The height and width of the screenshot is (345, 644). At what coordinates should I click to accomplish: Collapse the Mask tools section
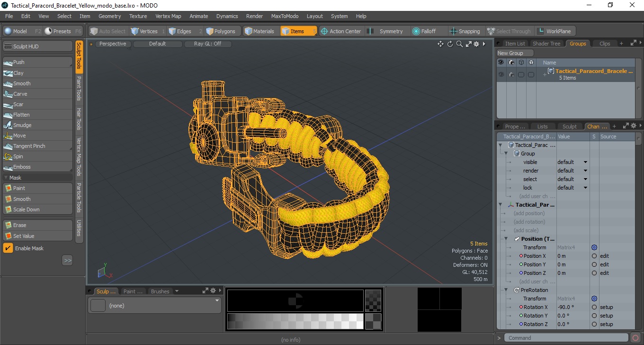point(6,178)
